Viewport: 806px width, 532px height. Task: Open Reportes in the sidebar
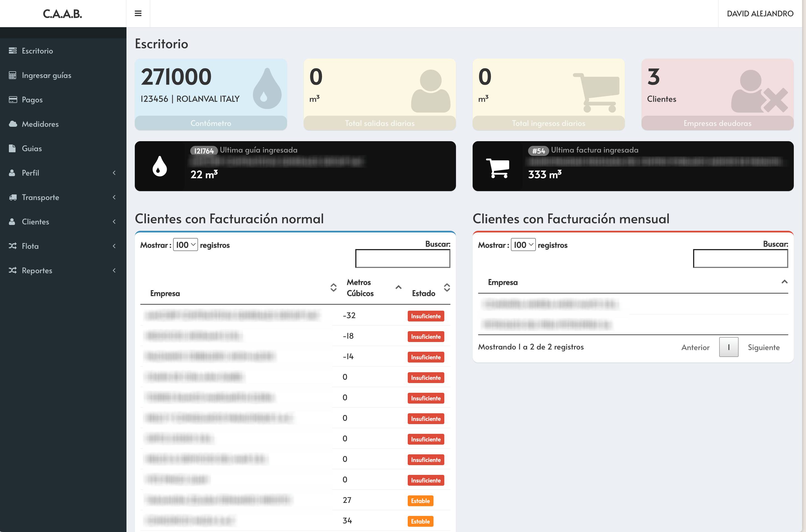tap(63, 270)
